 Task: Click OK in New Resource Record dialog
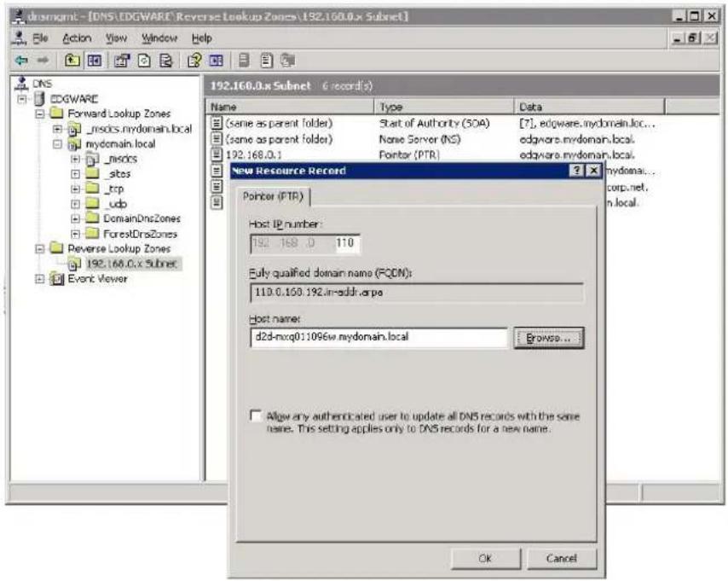pyautogui.click(x=485, y=558)
